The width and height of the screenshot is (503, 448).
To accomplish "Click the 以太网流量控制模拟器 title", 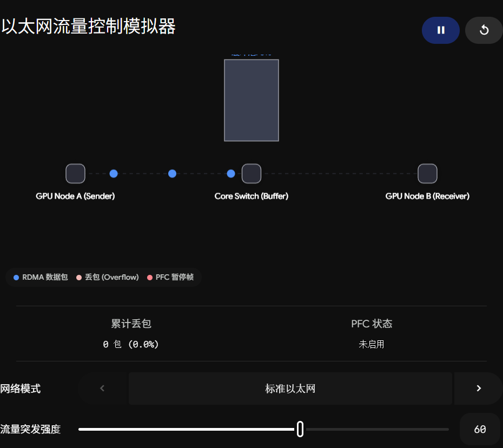I will pyautogui.click(x=89, y=27).
